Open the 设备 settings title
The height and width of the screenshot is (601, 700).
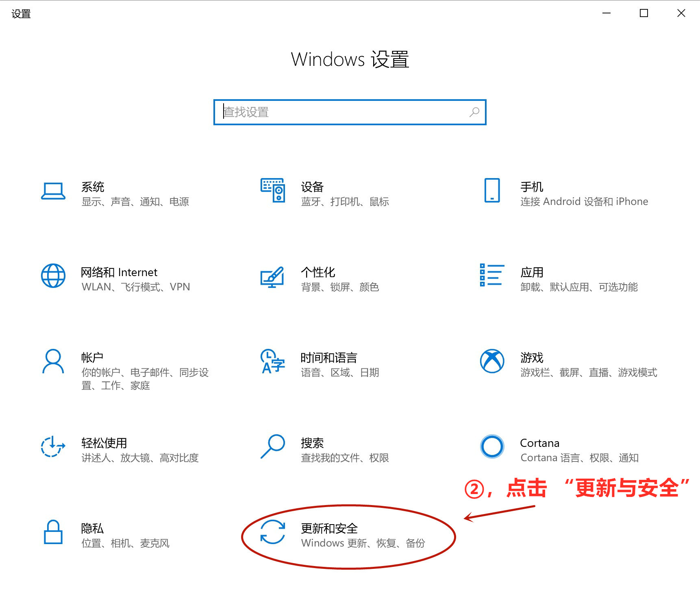point(312,187)
